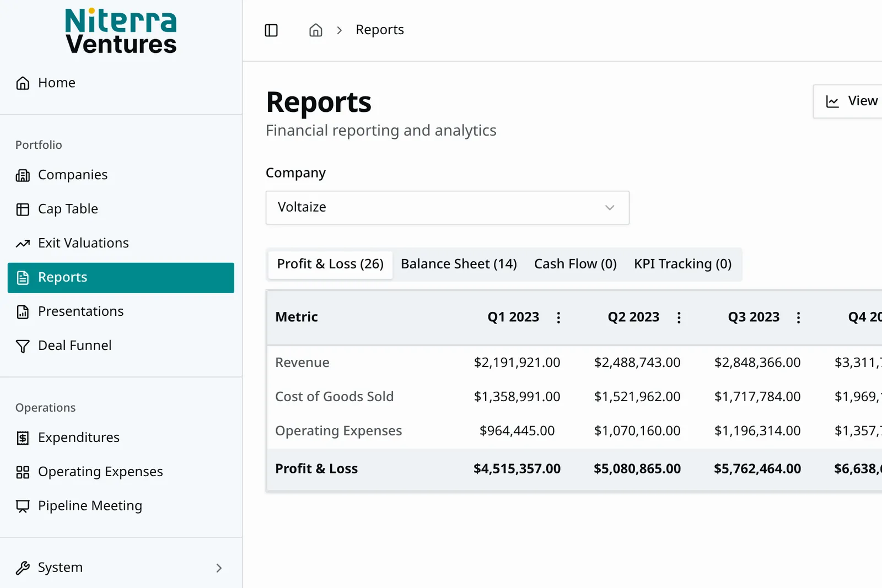Open Operating Expenses in sidebar

(121, 472)
